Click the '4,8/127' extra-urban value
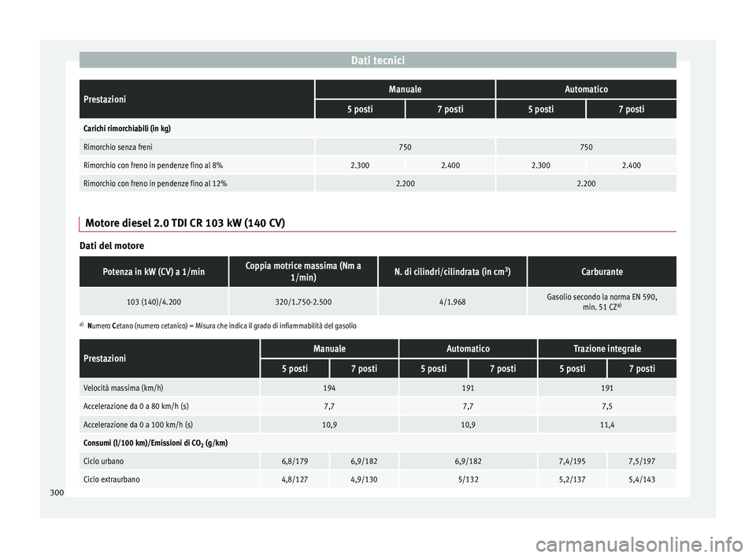The image size is (756, 558). pos(295,480)
